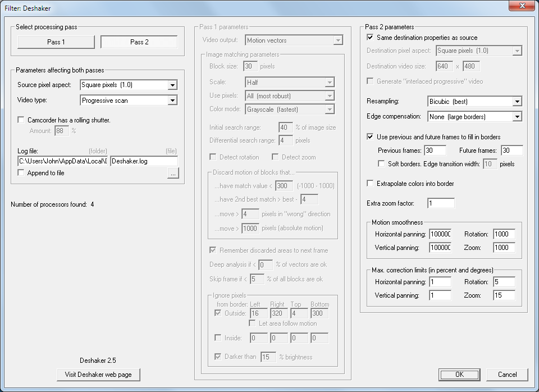Open the Source pixel aspect dropdown
Viewport: 539px width, 392px height.
pos(129,85)
